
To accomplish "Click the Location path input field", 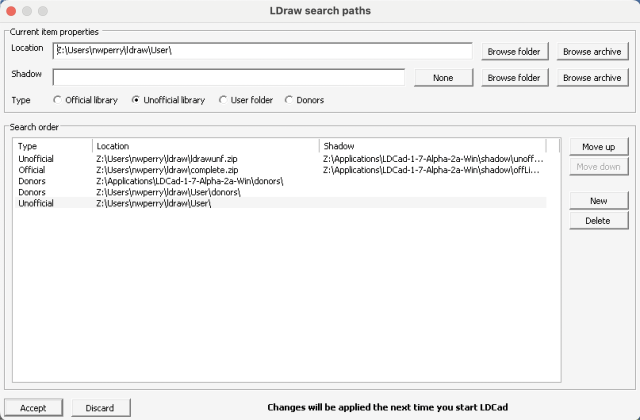I will [x=262, y=51].
